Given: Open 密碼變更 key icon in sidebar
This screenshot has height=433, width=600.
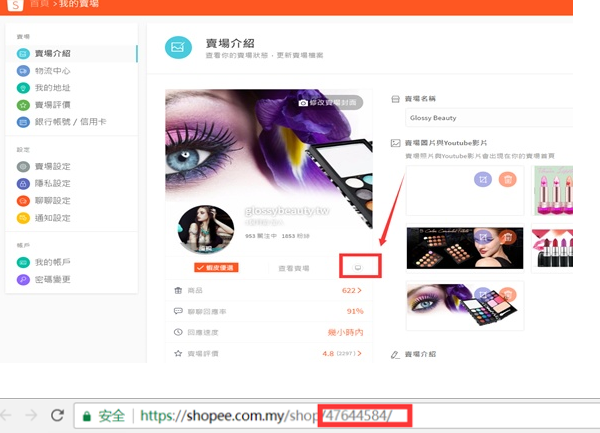Looking at the screenshot, I should (23, 279).
